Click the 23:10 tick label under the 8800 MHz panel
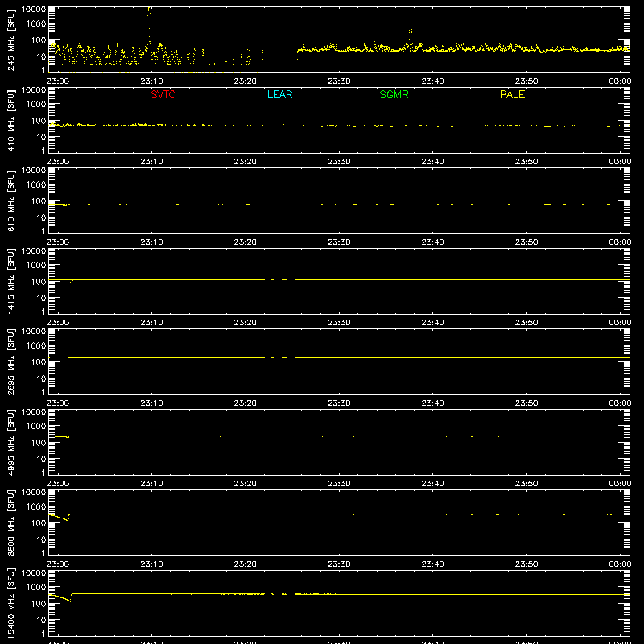The height and width of the screenshot is (644, 644). (151, 564)
